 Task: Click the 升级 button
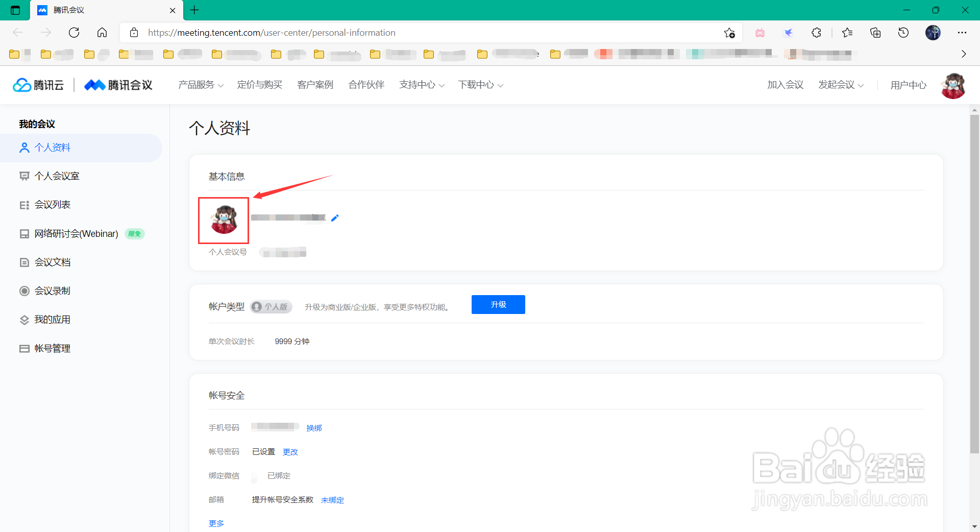[498, 304]
